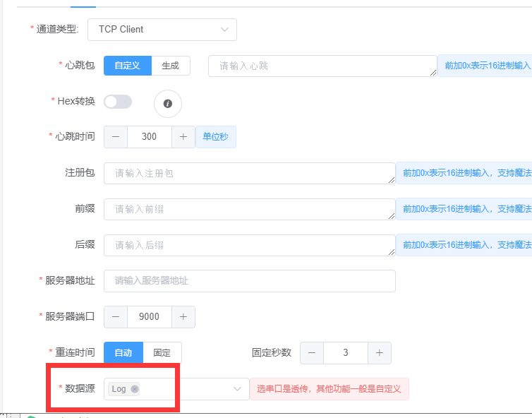
Task: Increase 服务器端口 with plus button
Action: click(183, 317)
